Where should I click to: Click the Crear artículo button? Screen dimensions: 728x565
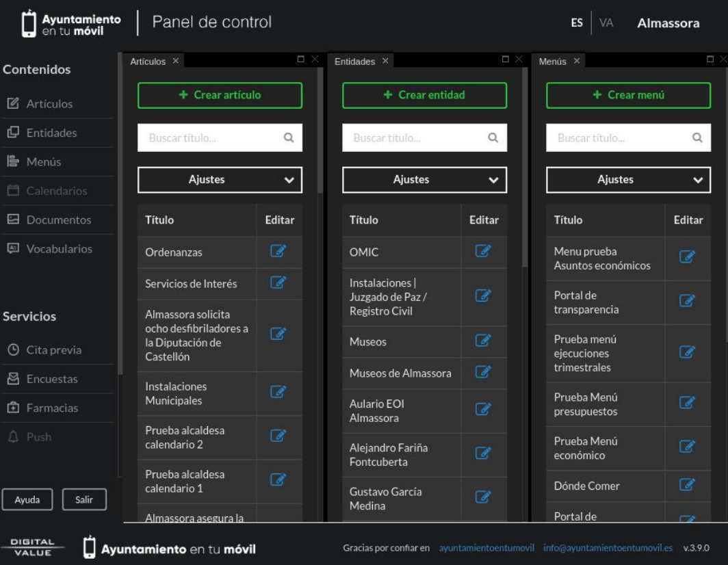(220, 95)
